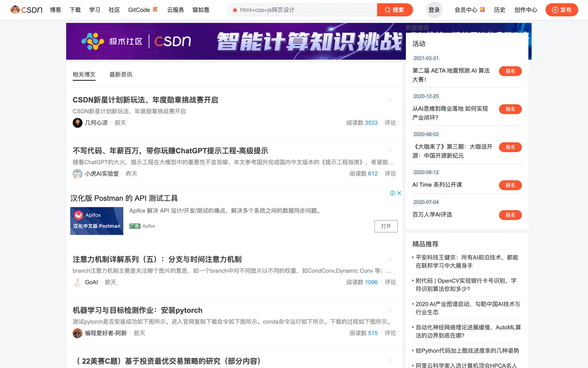Screen dimensions: 588x368
Task: Click the red 发布 button
Action: click(x=562, y=10)
